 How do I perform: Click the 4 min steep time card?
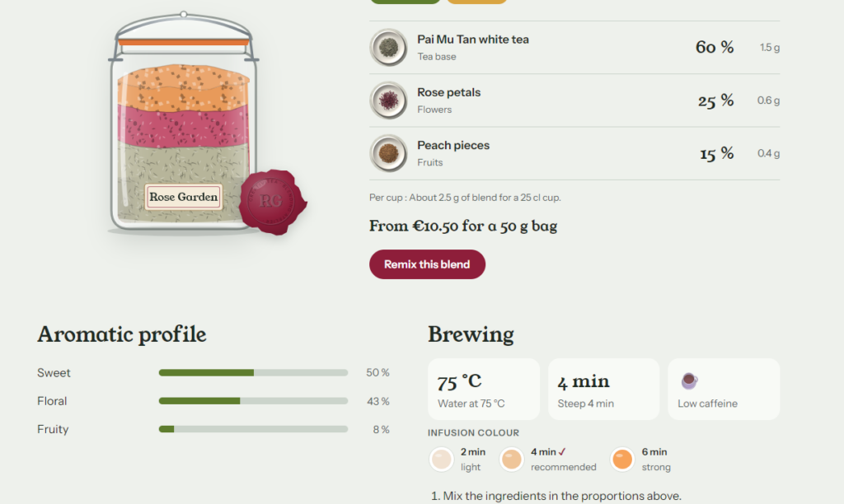pyautogui.click(x=604, y=389)
